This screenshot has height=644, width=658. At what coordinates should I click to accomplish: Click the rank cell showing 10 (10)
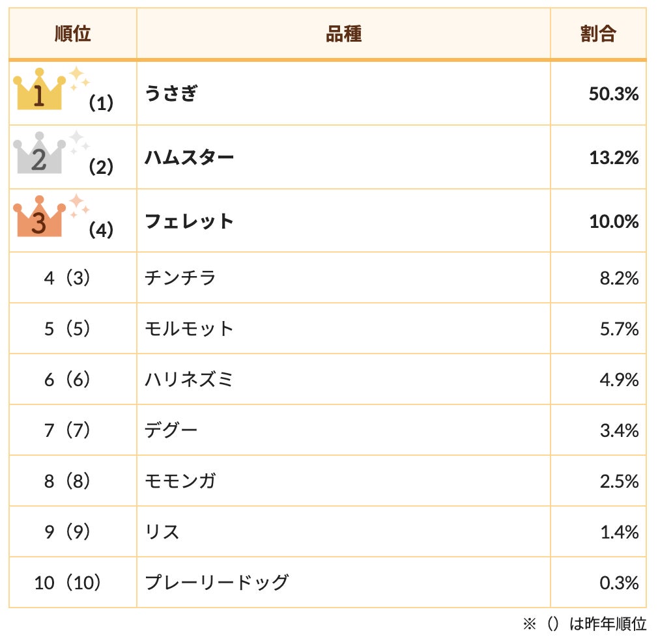[x=68, y=583]
